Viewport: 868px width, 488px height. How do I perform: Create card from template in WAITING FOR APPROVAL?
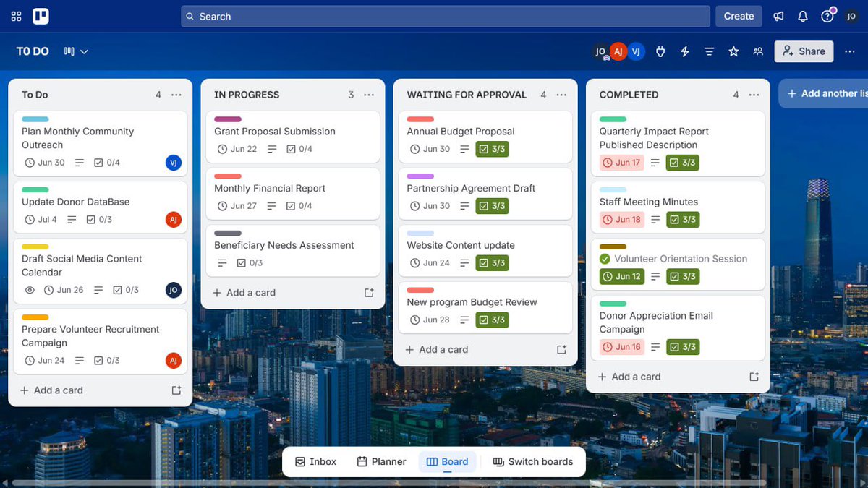561,350
